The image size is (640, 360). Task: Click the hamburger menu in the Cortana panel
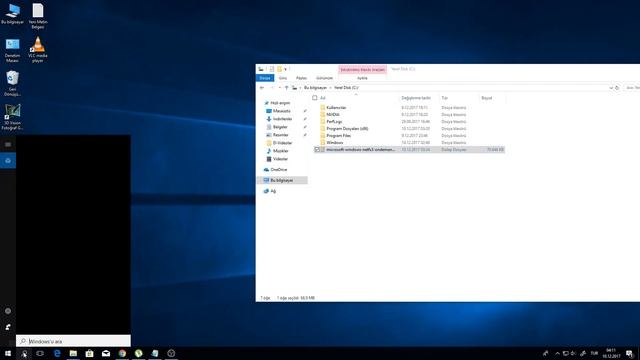coord(8,144)
